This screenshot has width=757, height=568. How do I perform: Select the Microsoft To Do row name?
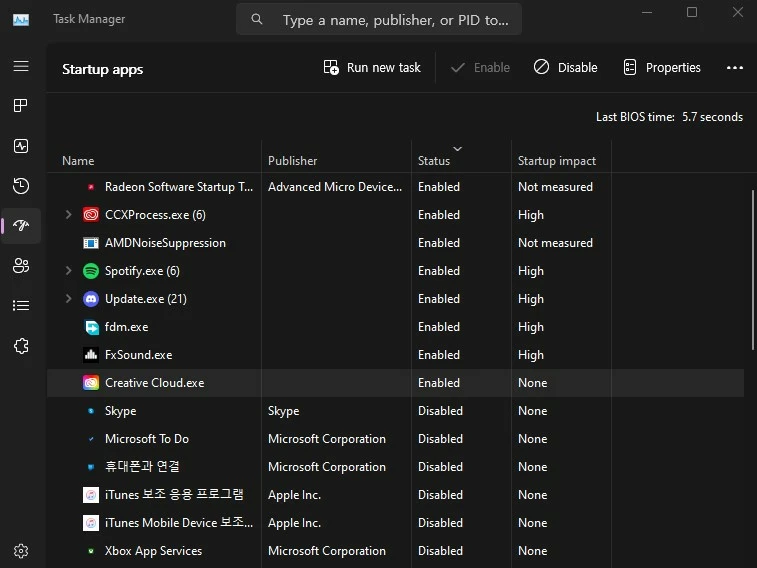147,439
